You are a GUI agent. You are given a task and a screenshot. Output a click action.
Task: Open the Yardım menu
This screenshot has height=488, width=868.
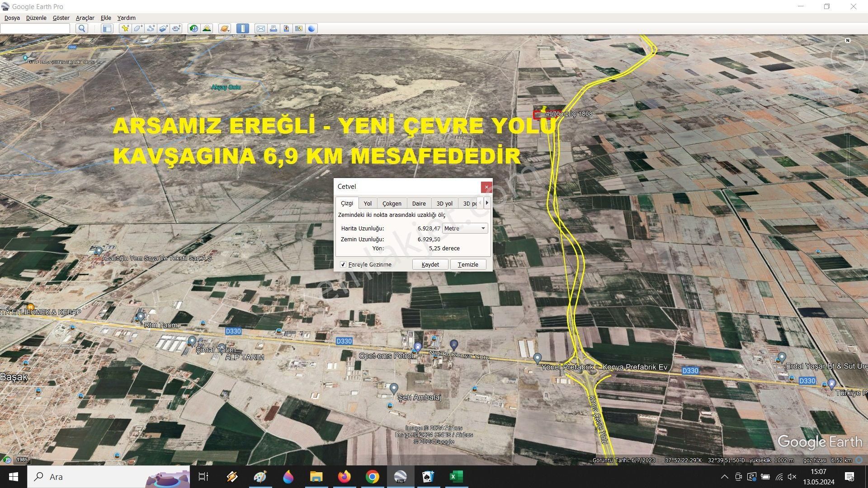point(127,18)
